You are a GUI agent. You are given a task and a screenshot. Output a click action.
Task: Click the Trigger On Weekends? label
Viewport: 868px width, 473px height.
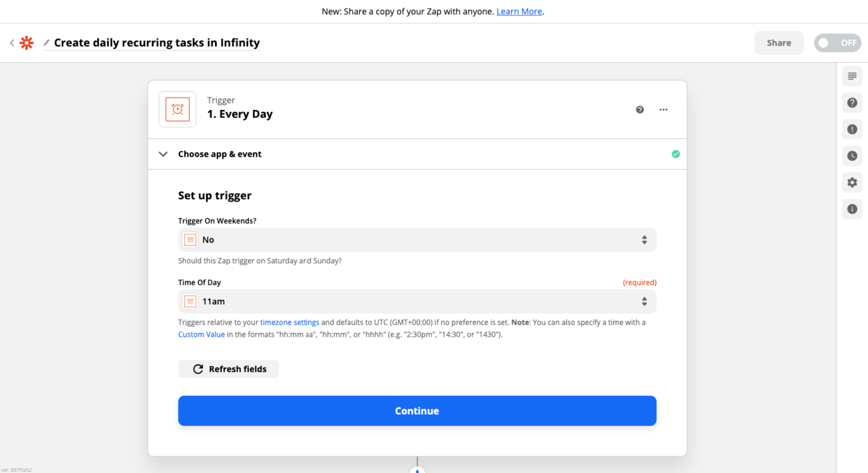click(217, 221)
